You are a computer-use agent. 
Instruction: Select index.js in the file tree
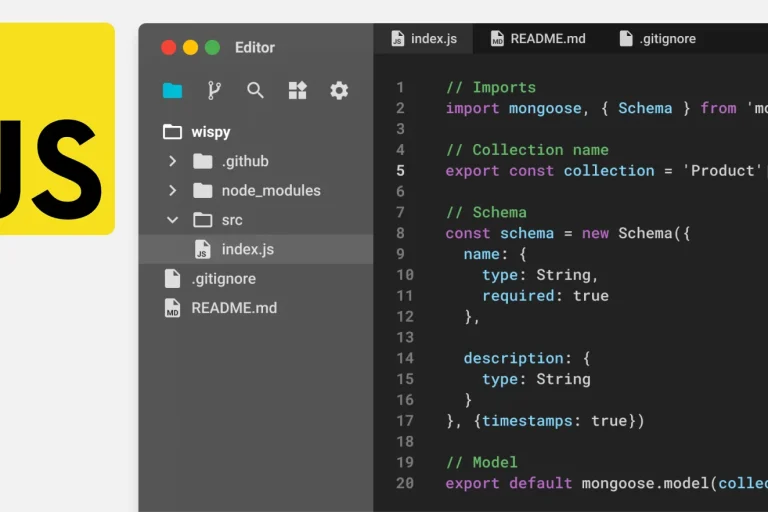click(256, 249)
